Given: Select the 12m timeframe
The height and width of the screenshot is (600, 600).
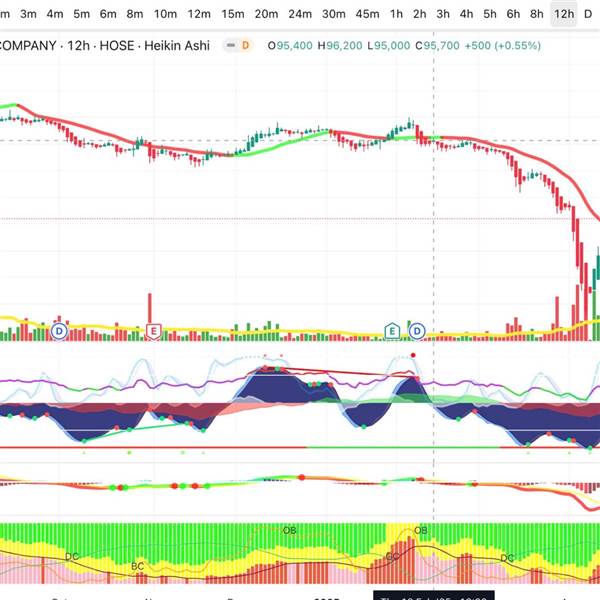Looking at the screenshot, I should (199, 14).
